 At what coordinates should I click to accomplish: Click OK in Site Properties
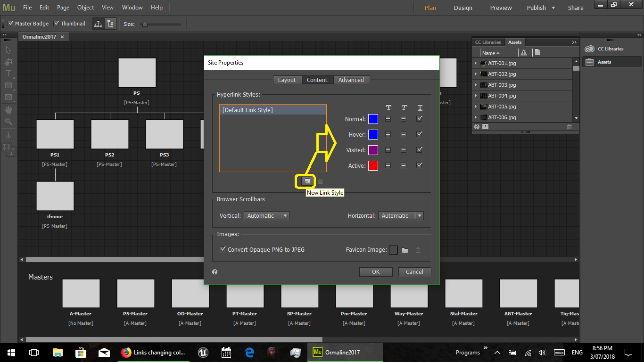(x=376, y=272)
